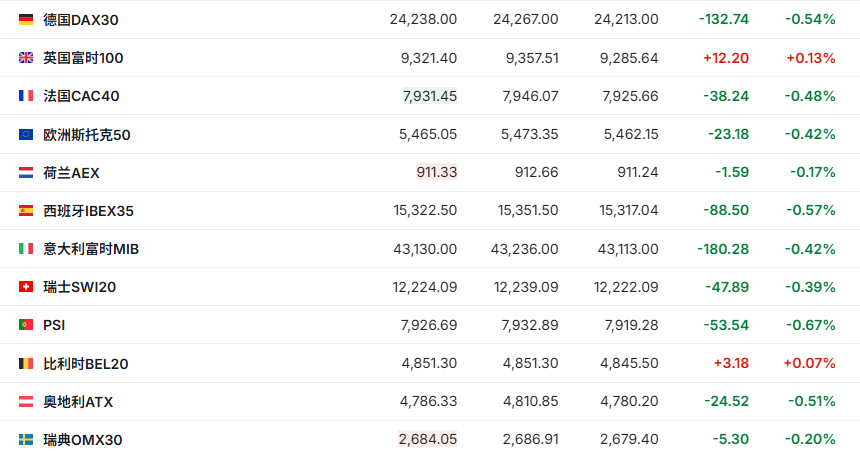Click the UK flag icon
The image size is (860, 451).
click(26, 58)
